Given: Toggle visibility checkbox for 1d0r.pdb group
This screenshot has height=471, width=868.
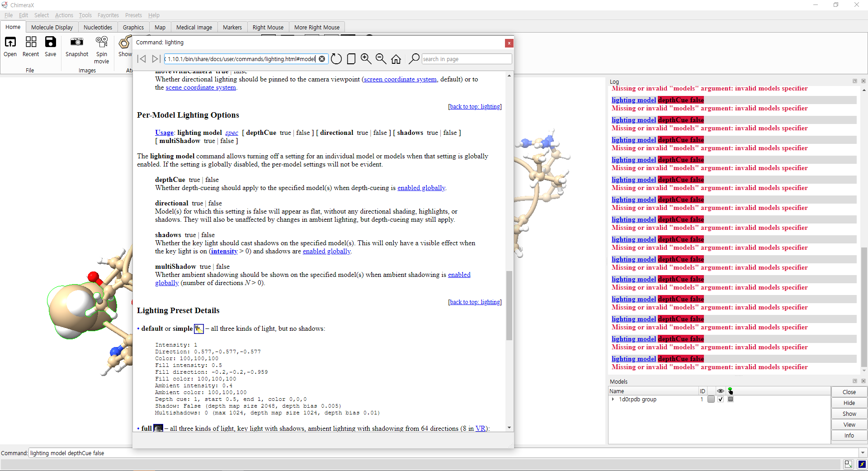Looking at the screenshot, I should (x=721, y=399).
